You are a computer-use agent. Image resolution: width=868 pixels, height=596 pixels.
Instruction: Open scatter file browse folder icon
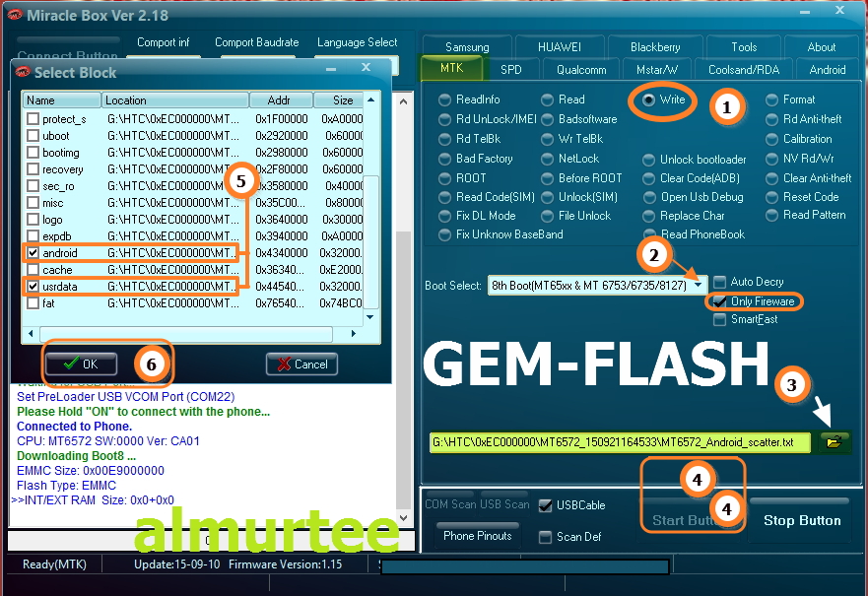834,441
